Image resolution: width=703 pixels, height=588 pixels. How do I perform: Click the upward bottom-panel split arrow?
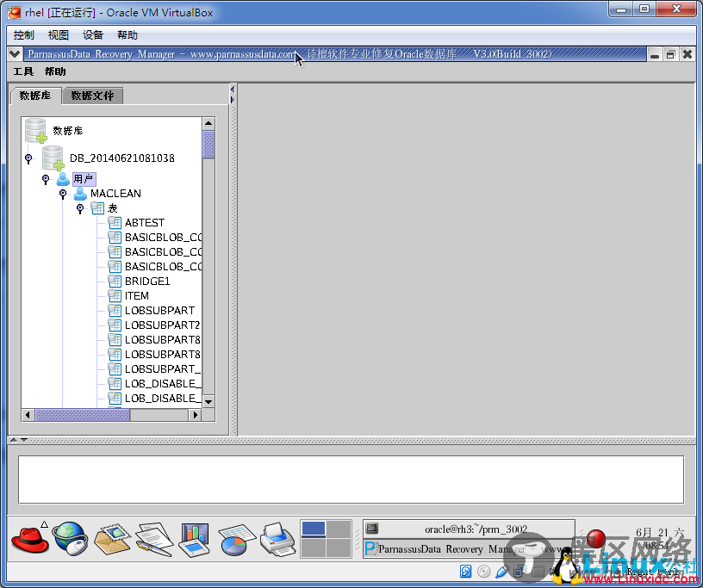click(14, 440)
